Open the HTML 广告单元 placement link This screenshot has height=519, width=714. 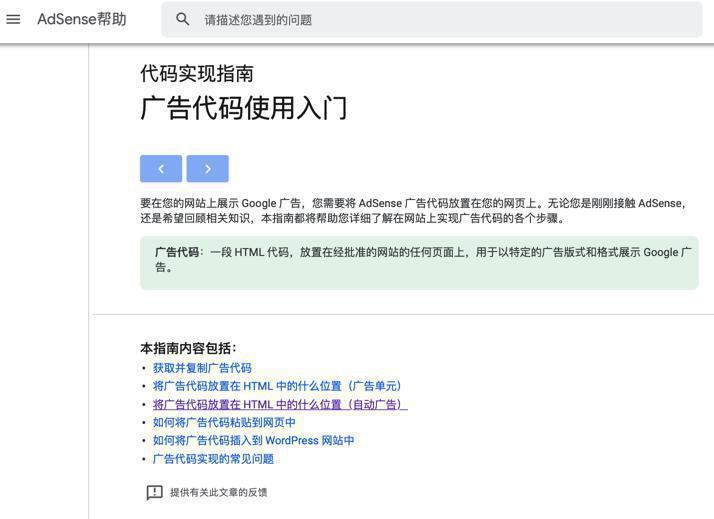277,386
